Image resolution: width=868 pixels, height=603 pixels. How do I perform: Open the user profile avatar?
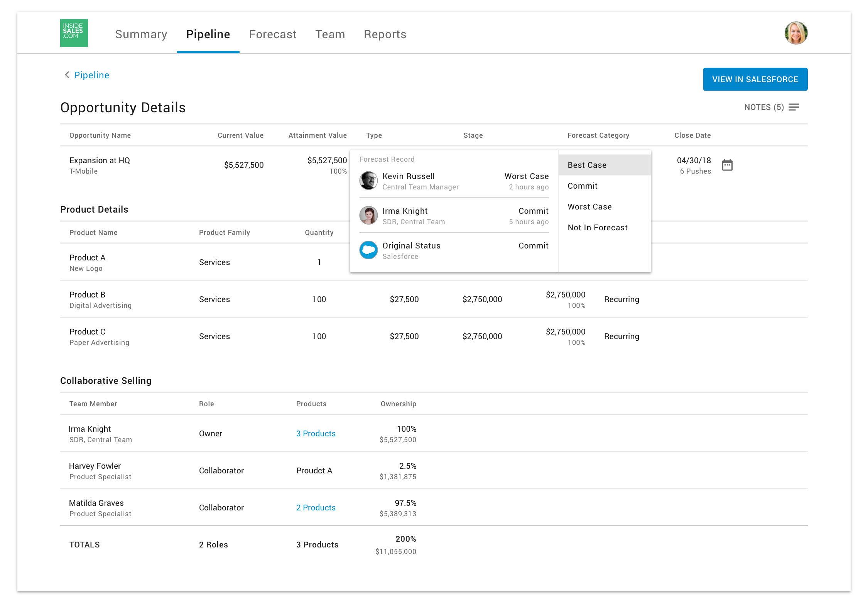click(795, 33)
